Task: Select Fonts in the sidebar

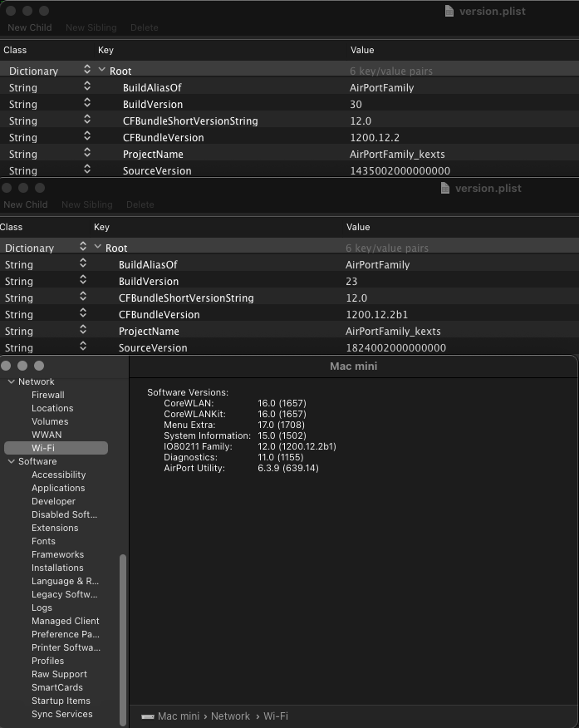Action: pyautogui.click(x=43, y=541)
